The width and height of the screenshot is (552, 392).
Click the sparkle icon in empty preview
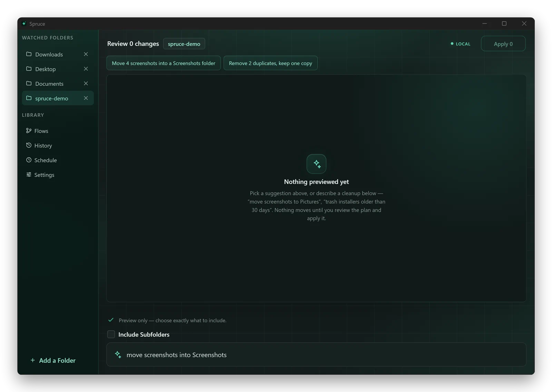click(x=316, y=164)
